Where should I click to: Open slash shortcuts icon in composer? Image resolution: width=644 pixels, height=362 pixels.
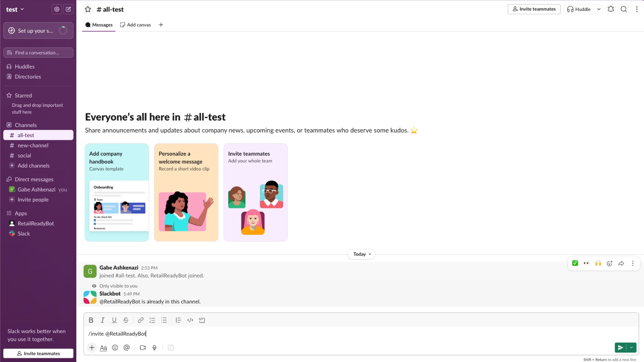point(170,348)
